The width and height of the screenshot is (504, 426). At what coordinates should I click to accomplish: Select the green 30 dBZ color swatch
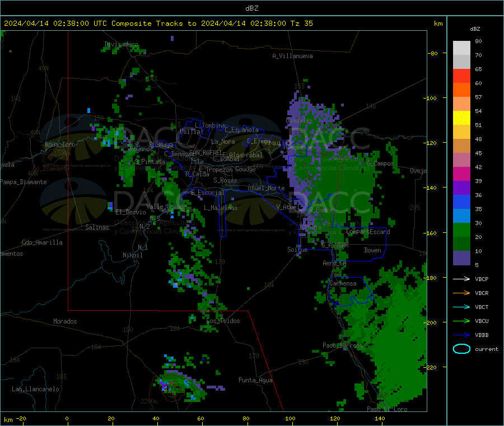(x=461, y=230)
